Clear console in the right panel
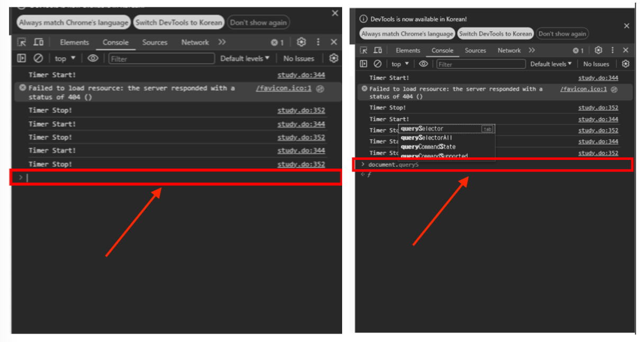The width and height of the screenshot is (644, 342). (x=378, y=64)
